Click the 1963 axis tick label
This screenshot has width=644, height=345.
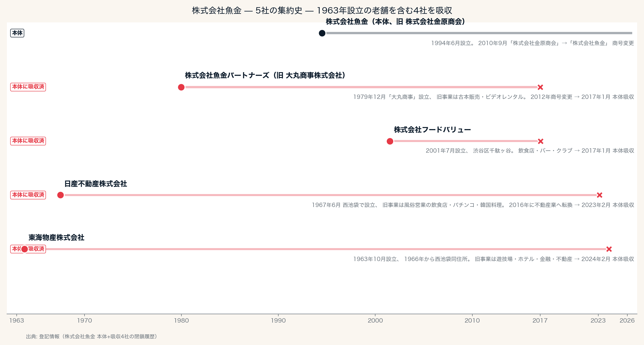pyautogui.click(x=17, y=321)
